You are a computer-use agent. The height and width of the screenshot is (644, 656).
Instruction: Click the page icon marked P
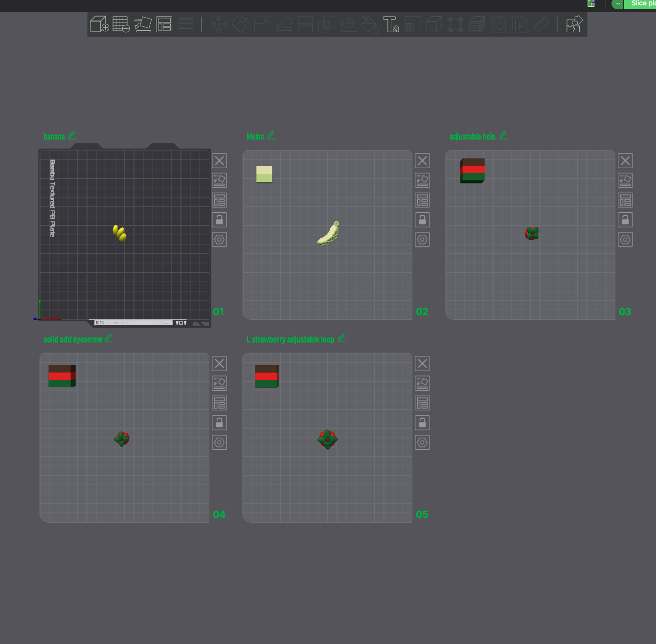520,24
